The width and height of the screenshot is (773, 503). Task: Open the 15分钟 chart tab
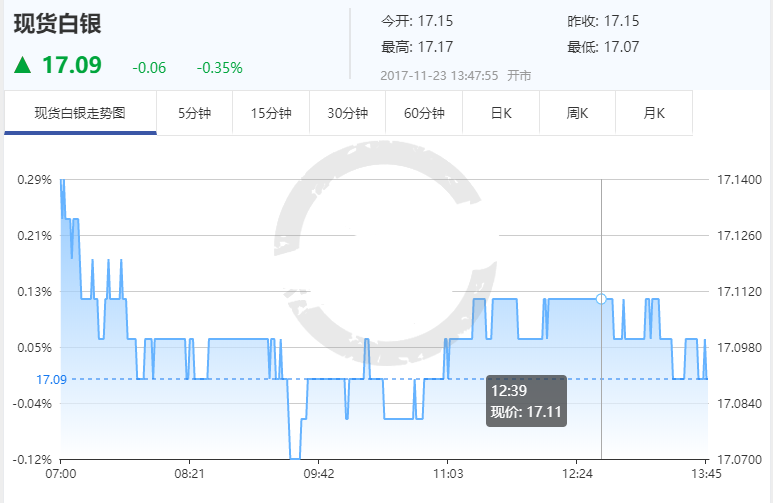pyautogui.click(x=271, y=113)
